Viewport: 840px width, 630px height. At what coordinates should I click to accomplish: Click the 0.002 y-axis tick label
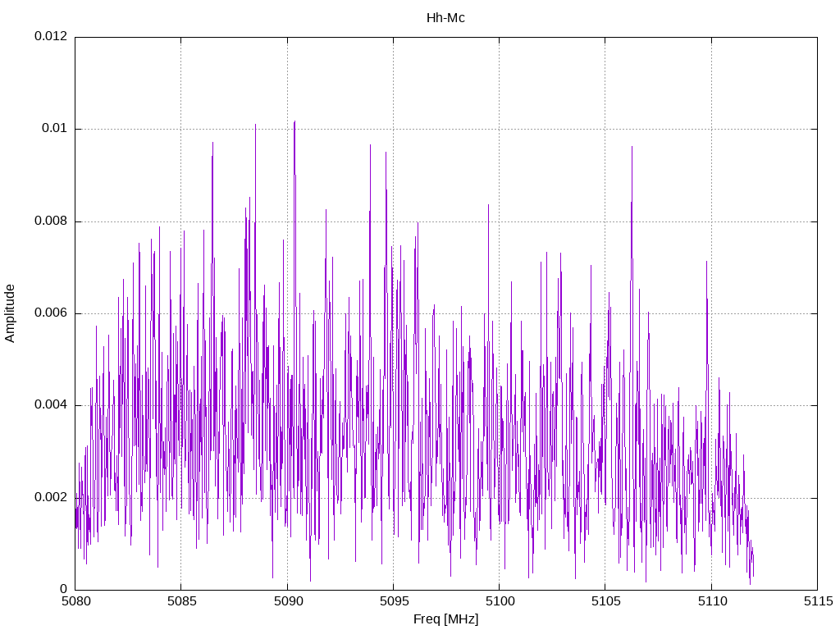[51, 497]
